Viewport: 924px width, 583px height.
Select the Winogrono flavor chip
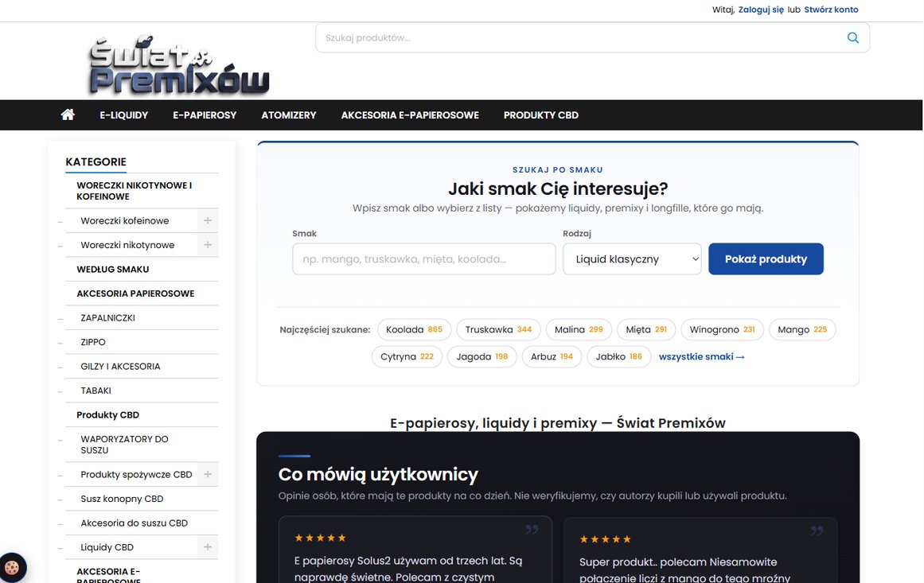[x=723, y=330]
